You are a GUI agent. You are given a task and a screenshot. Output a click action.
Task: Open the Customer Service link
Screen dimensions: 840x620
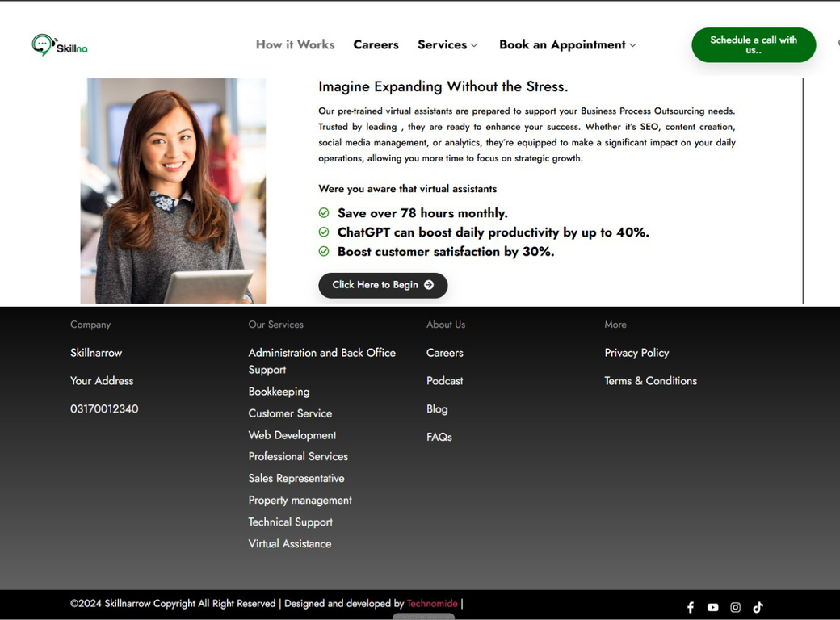click(x=290, y=413)
